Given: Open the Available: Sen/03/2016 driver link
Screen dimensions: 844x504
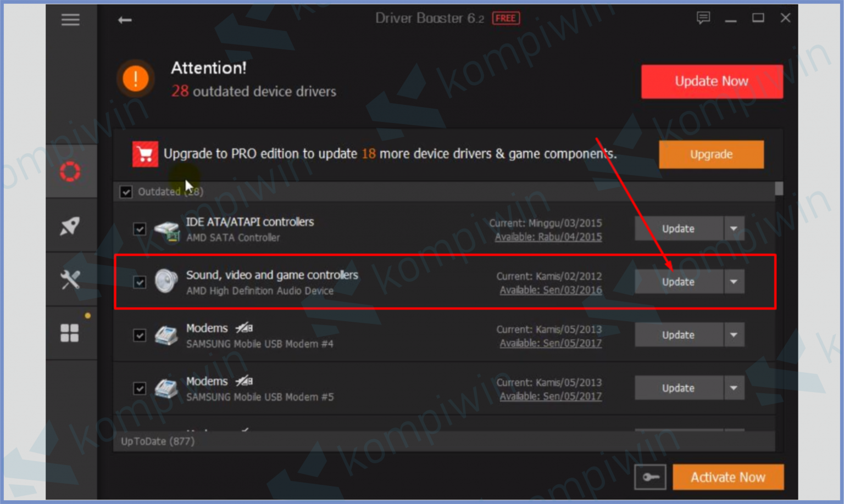Looking at the screenshot, I should coord(551,290).
